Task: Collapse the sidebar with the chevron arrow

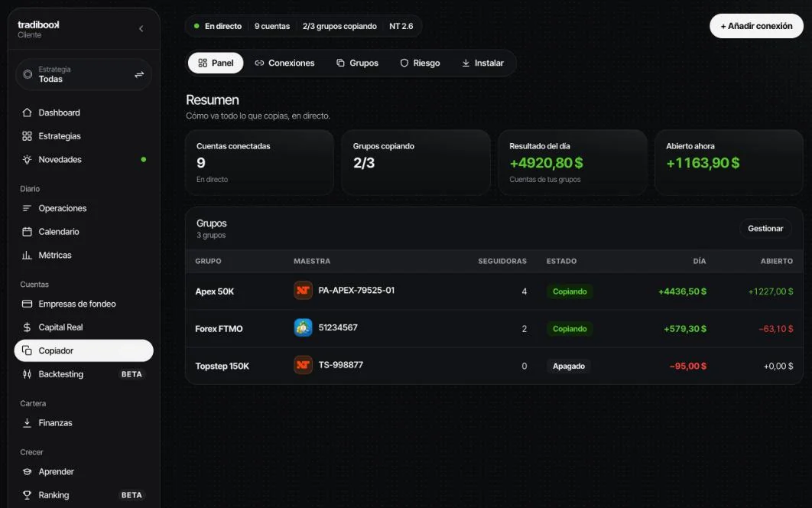Action: click(x=141, y=28)
